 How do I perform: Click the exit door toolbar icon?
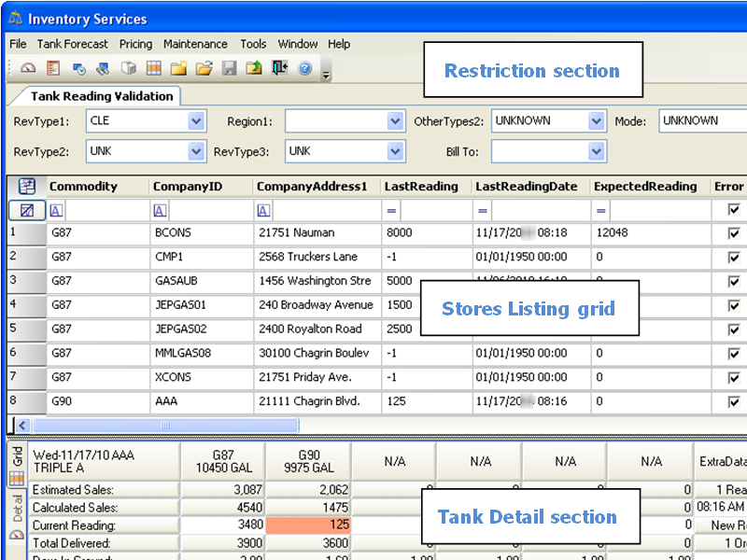click(279, 68)
